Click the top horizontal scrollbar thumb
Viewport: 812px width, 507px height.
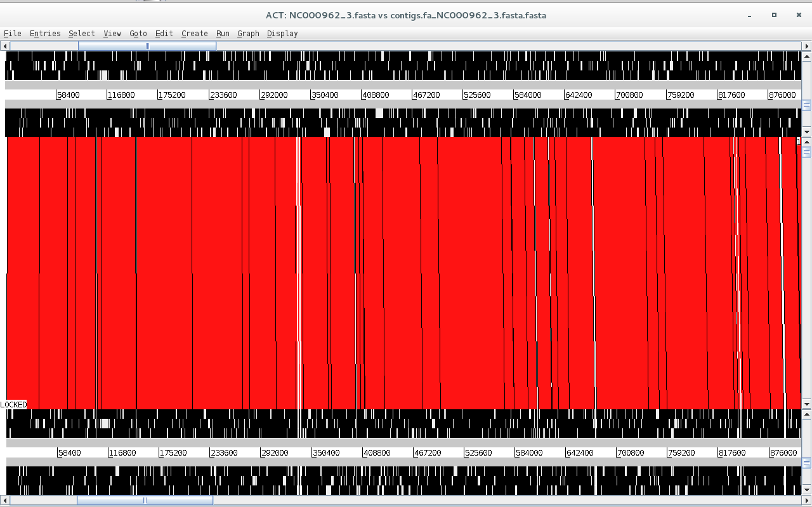[x=147, y=46]
